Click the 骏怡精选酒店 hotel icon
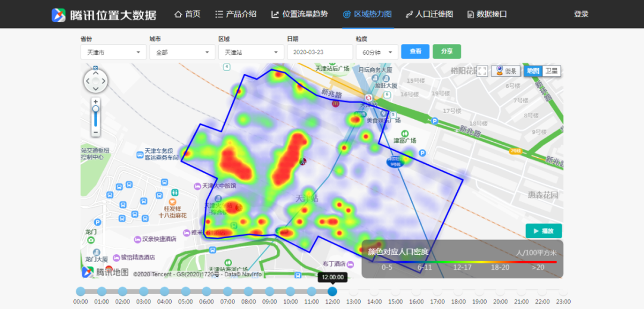Screen dimensions: 644x309 pyautogui.click(x=116, y=257)
